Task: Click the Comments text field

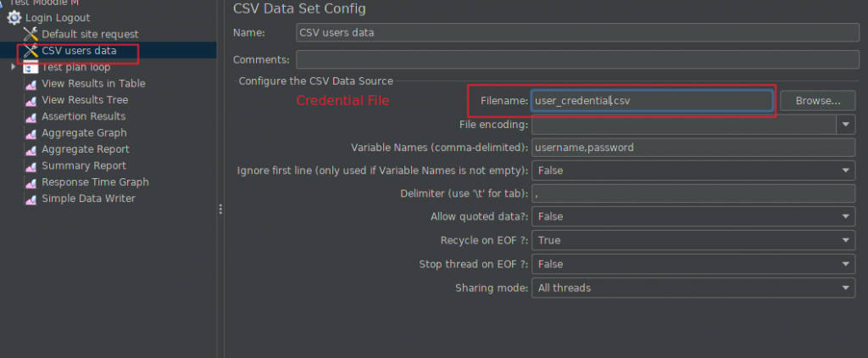Action: pos(577,59)
